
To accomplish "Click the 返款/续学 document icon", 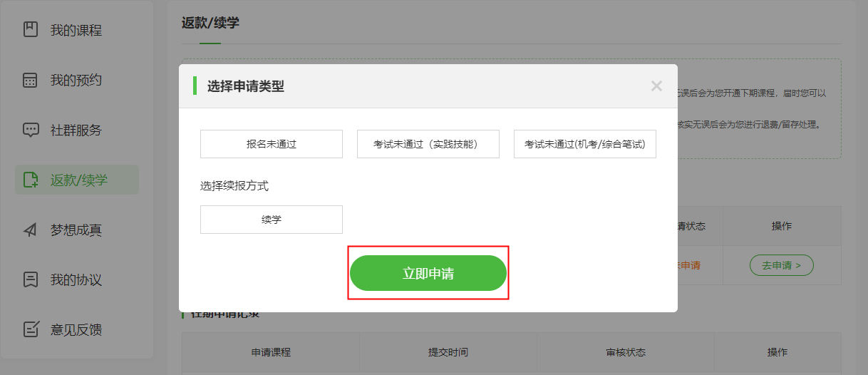I will [30, 180].
